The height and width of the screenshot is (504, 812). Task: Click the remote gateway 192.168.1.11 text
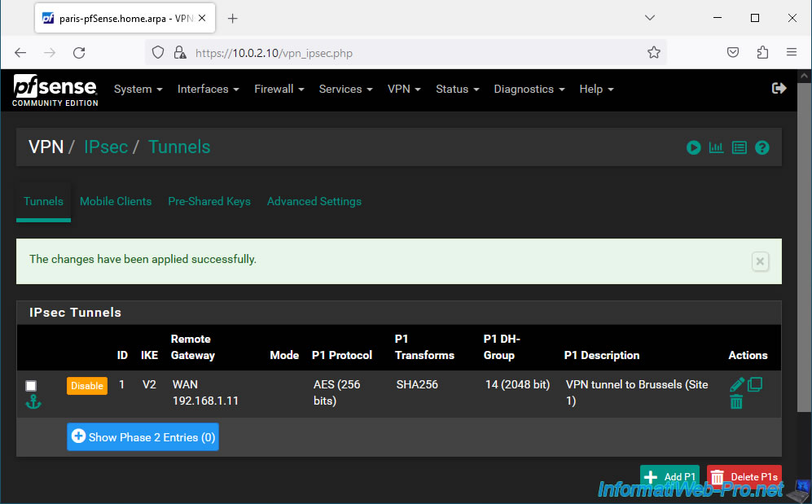[x=205, y=401]
